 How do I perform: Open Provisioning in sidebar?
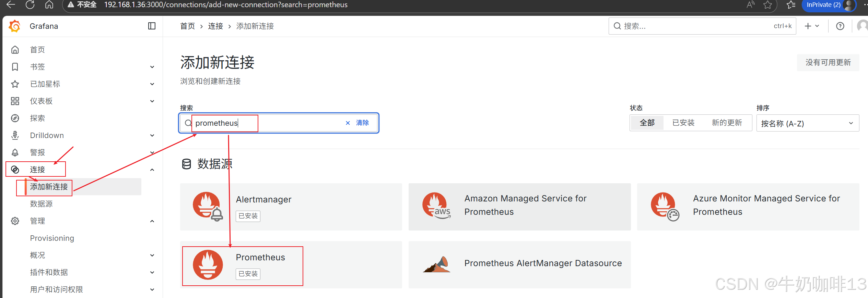52,238
